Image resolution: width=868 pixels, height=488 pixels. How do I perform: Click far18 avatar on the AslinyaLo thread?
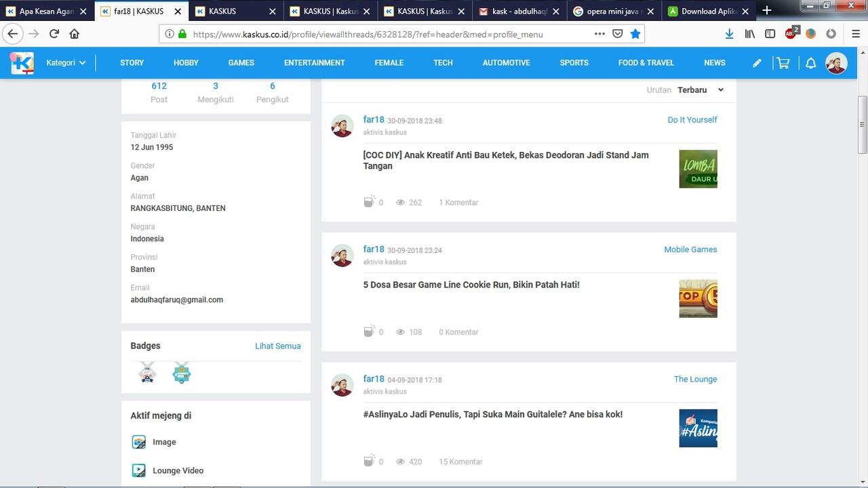[x=342, y=385]
